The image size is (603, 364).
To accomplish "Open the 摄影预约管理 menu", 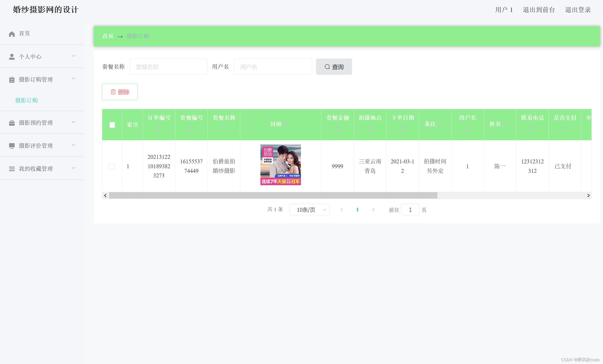I will pyautogui.click(x=36, y=123).
